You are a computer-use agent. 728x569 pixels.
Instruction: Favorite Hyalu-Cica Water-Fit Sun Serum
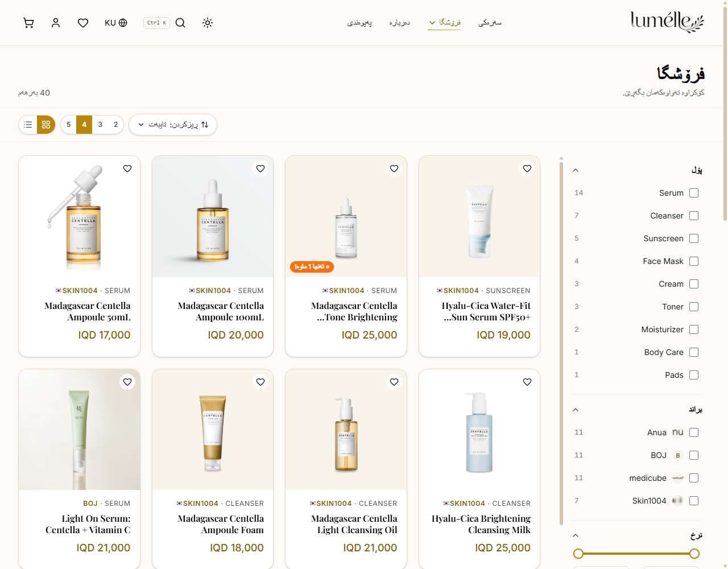coord(527,168)
